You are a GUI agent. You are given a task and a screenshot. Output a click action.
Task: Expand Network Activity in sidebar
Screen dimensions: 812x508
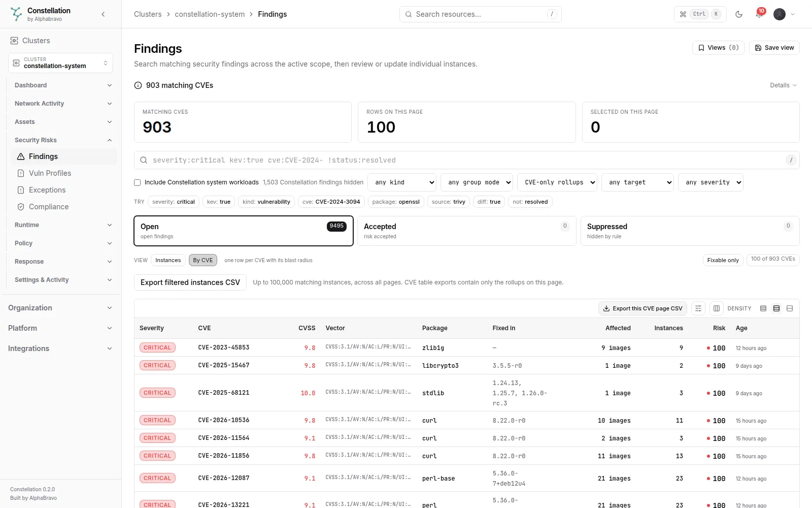click(x=63, y=104)
